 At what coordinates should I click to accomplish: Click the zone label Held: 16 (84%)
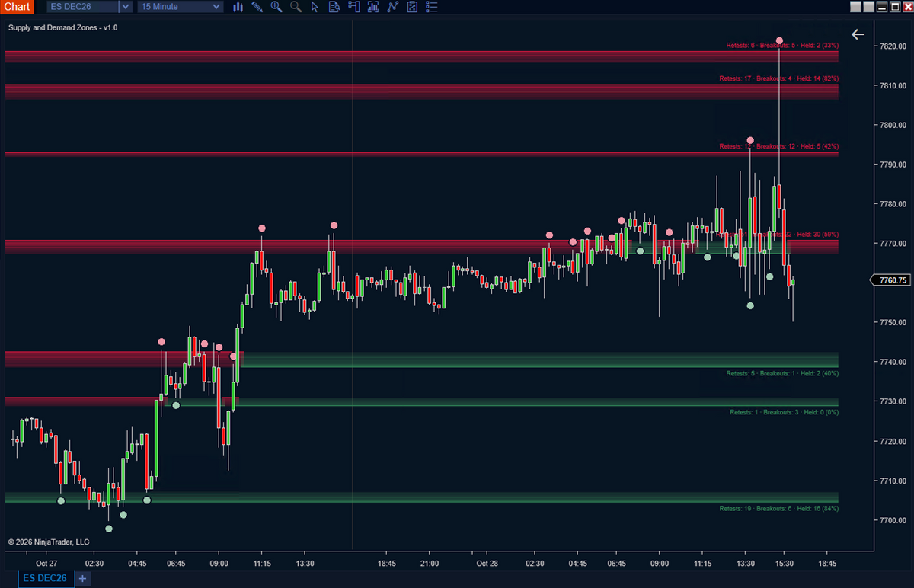(x=818, y=508)
